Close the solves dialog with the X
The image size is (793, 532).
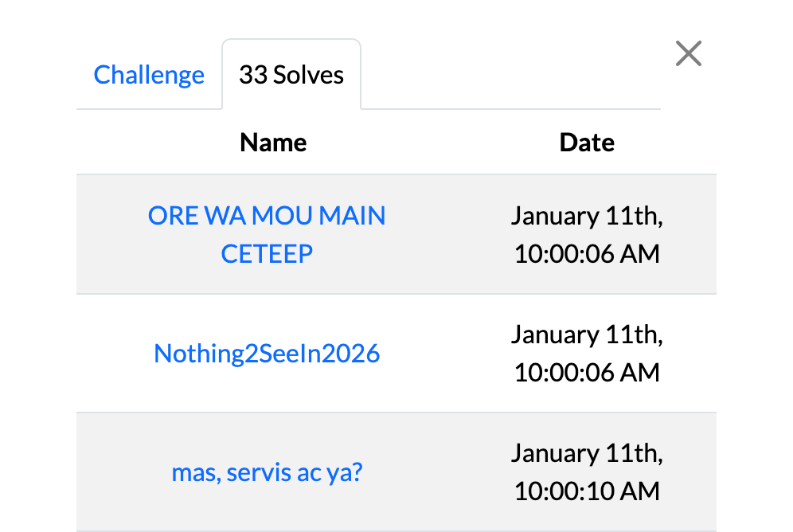coord(688,54)
